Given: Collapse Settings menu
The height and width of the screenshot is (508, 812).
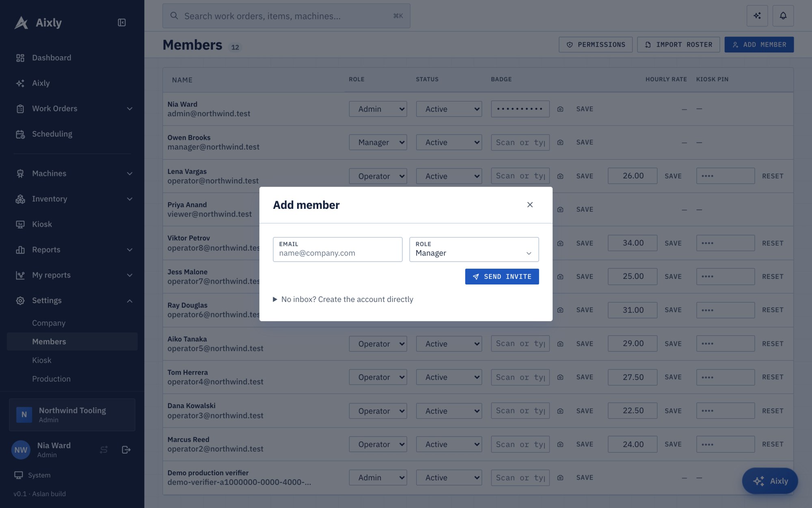Looking at the screenshot, I should [x=72, y=300].
